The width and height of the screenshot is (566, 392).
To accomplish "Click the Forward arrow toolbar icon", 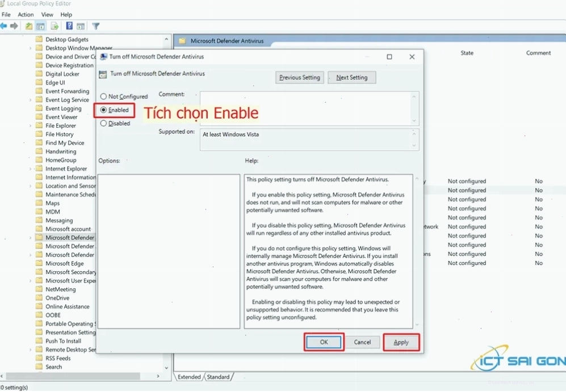I will click(x=14, y=26).
